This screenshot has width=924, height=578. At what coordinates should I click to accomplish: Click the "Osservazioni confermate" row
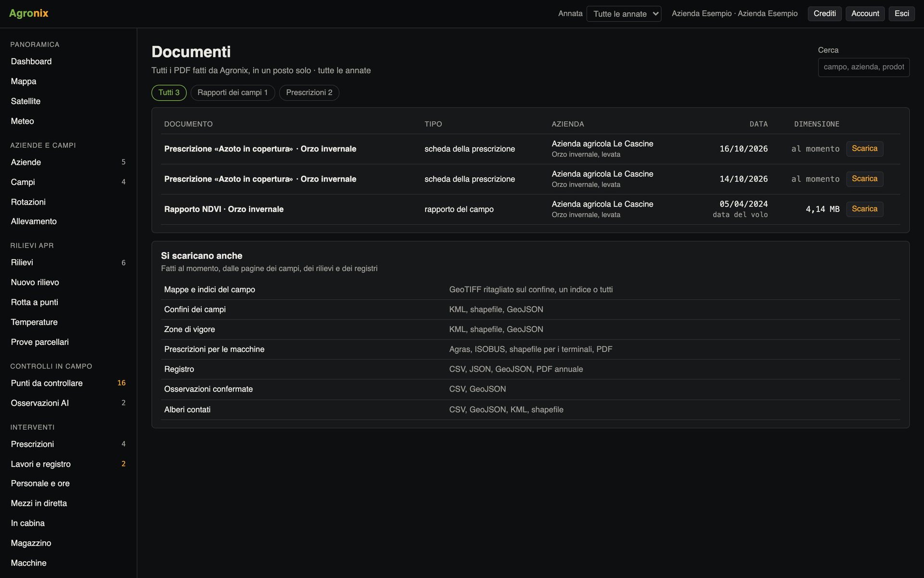(530, 389)
